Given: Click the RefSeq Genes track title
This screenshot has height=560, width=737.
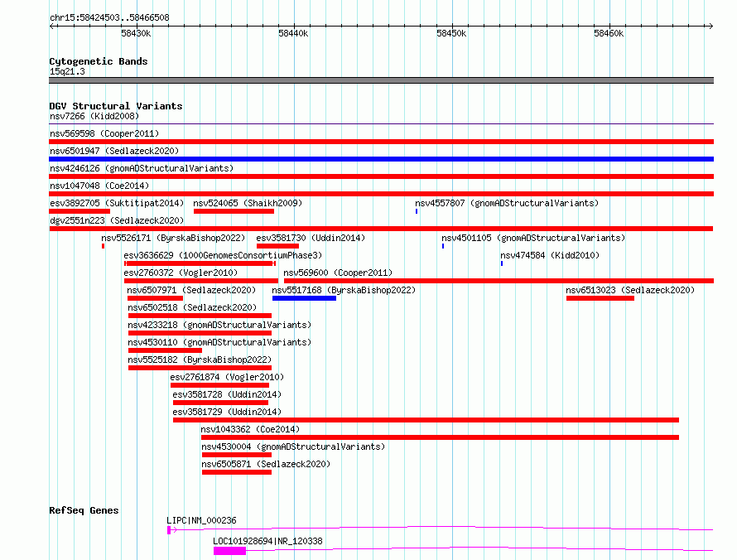Looking at the screenshot, I should (84, 510).
